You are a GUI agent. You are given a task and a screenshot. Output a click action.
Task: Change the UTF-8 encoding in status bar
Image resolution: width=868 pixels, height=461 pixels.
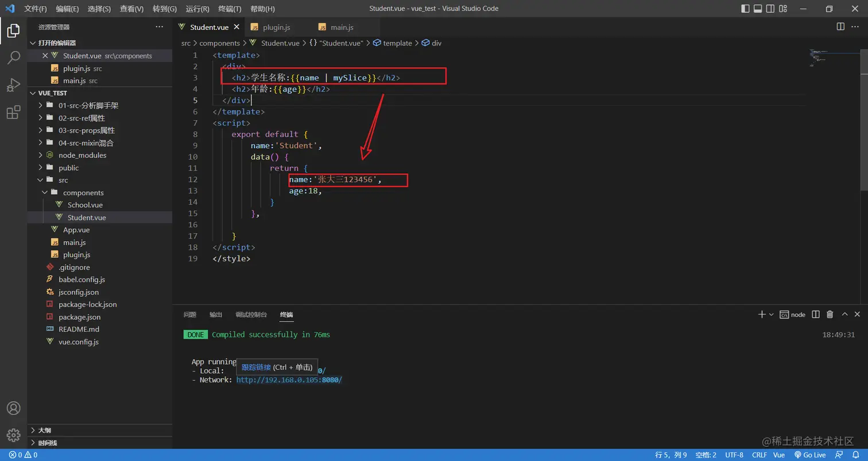point(734,455)
